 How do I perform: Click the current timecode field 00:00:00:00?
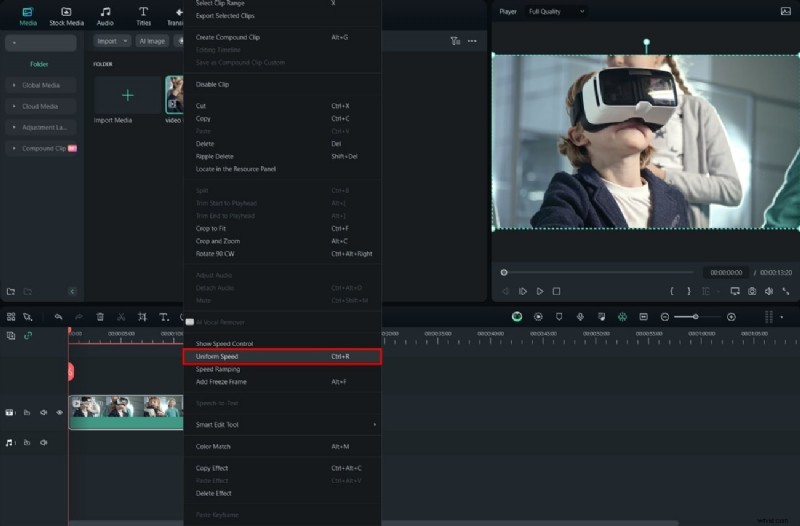(x=726, y=272)
